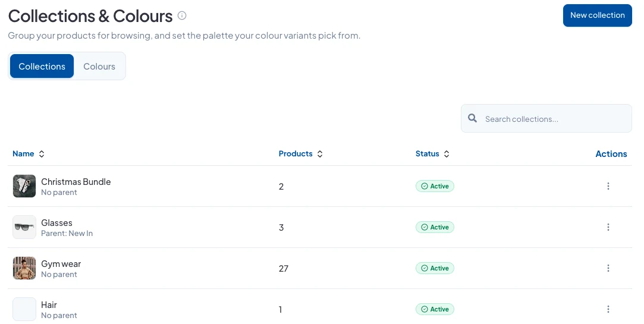
Task: Click product count 2 for Christmas Bundle
Action: (x=281, y=187)
